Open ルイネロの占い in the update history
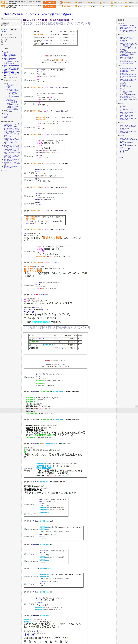This screenshot has height=644, width=138. [124, 150]
